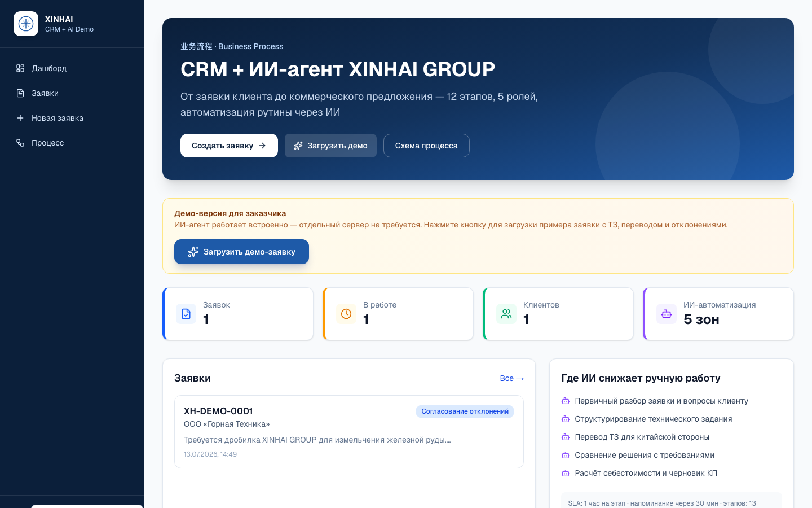Click ООО «Горная Техника» client name

[227, 424]
